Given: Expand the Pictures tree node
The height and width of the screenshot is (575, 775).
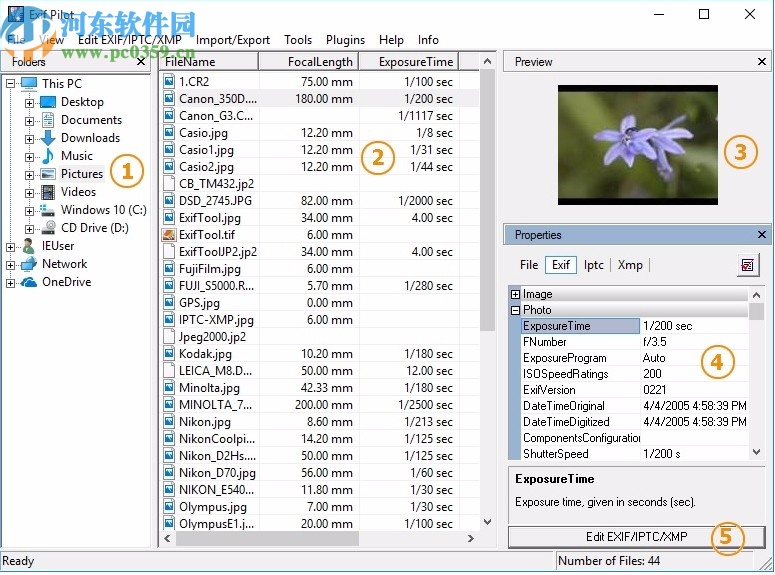Looking at the screenshot, I should [30, 175].
